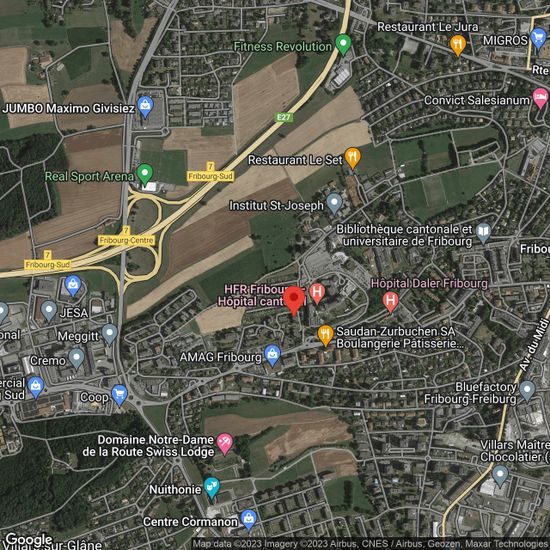Select JUMBO Maximo Givisiez shopping bag pin
This screenshot has height=550, width=550.
pos(145,107)
